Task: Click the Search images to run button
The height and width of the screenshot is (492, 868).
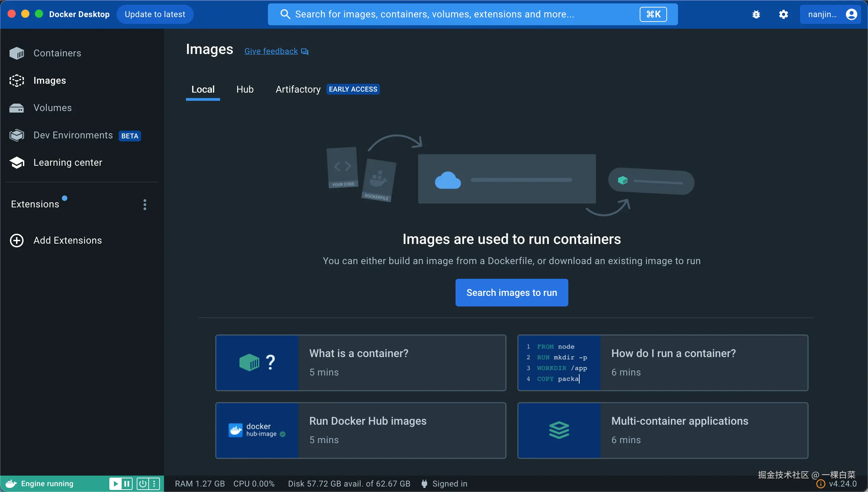Action: 512,293
